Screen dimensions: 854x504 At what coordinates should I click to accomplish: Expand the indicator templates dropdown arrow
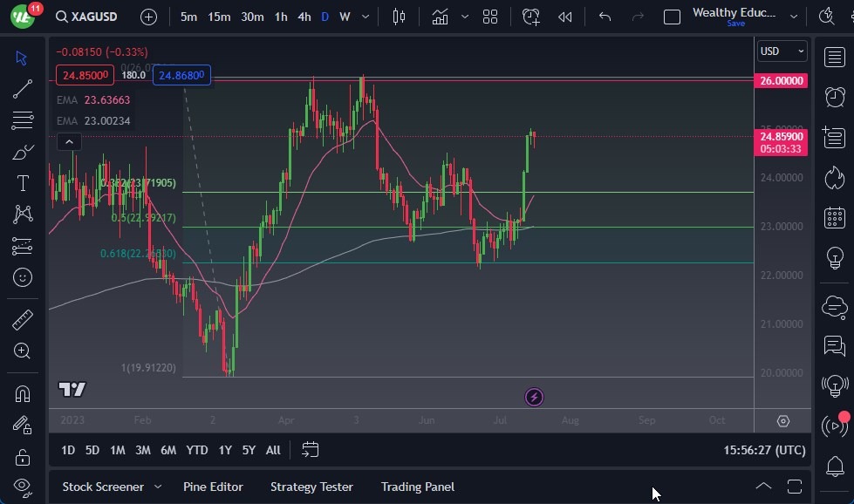coord(465,17)
